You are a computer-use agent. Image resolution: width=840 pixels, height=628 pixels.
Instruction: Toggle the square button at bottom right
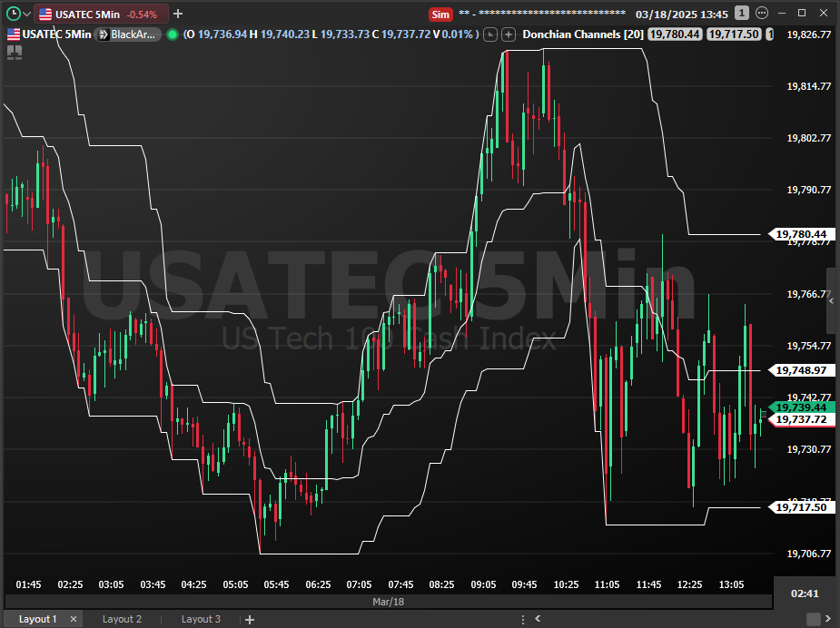click(814, 619)
